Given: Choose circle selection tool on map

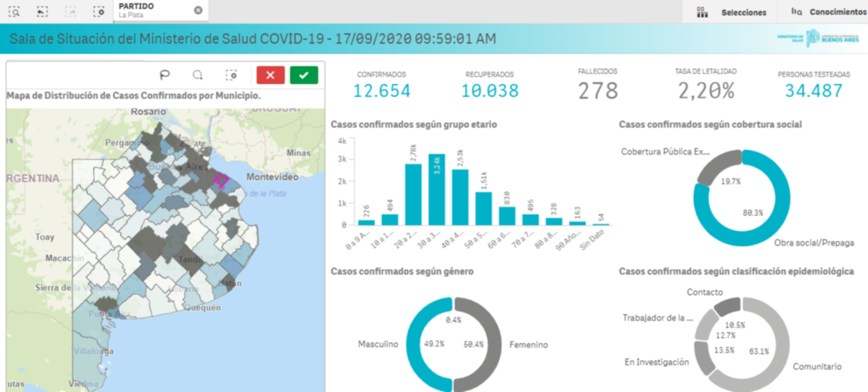Looking at the screenshot, I should pyautogui.click(x=198, y=75).
